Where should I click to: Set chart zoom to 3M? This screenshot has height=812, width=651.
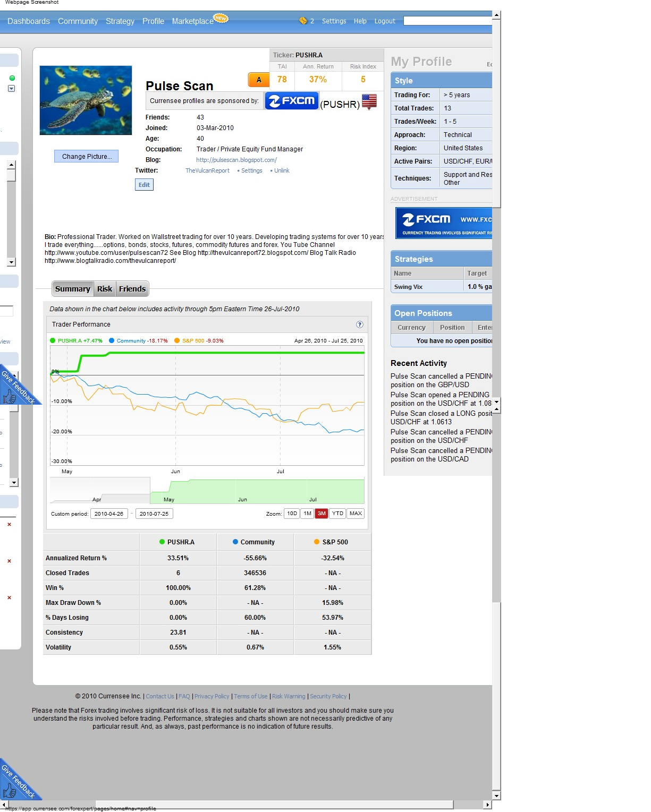(x=322, y=514)
